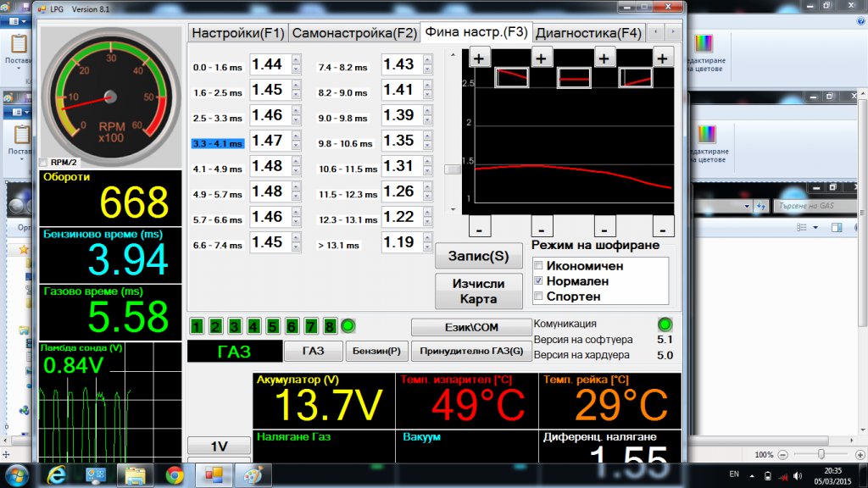Tick the RPM/2 checkbox under gauge

click(x=44, y=163)
